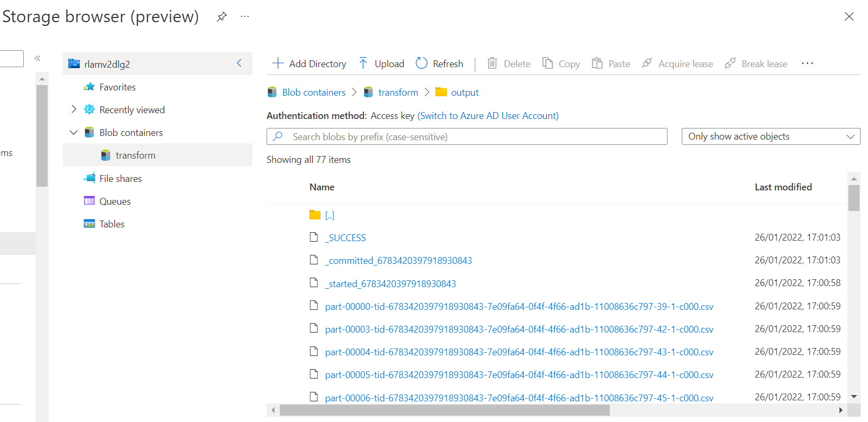Click the blob list scroll up arrow
The image size is (868, 422).
click(x=854, y=179)
